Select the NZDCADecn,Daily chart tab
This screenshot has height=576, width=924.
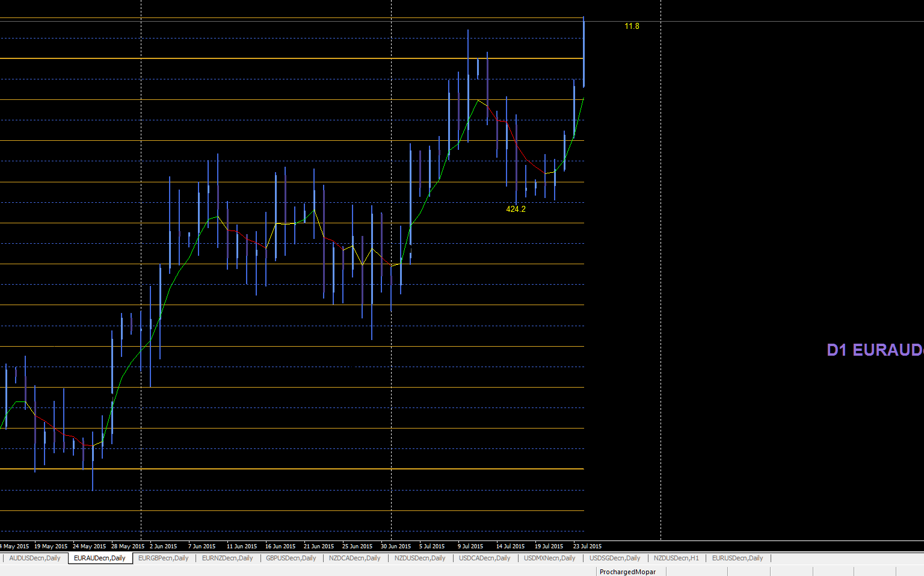pyautogui.click(x=355, y=558)
